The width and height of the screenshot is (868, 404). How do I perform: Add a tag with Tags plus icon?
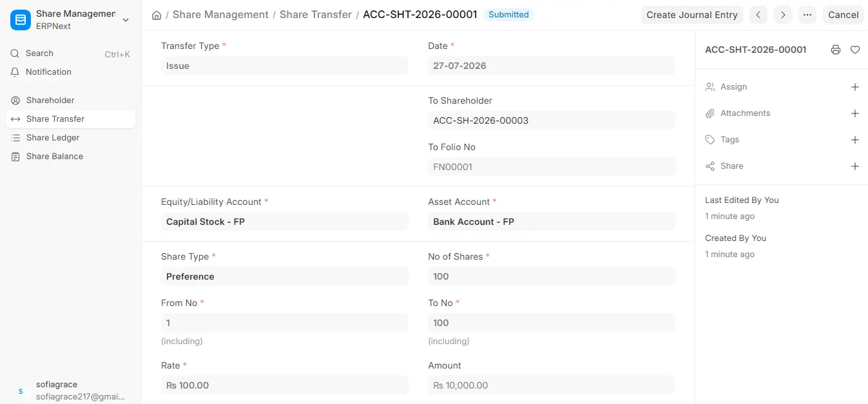coord(855,140)
